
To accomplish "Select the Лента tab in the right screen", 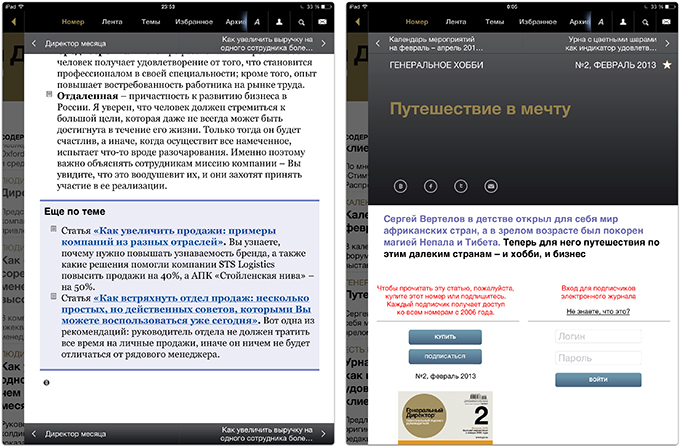I will [x=456, y=22].
